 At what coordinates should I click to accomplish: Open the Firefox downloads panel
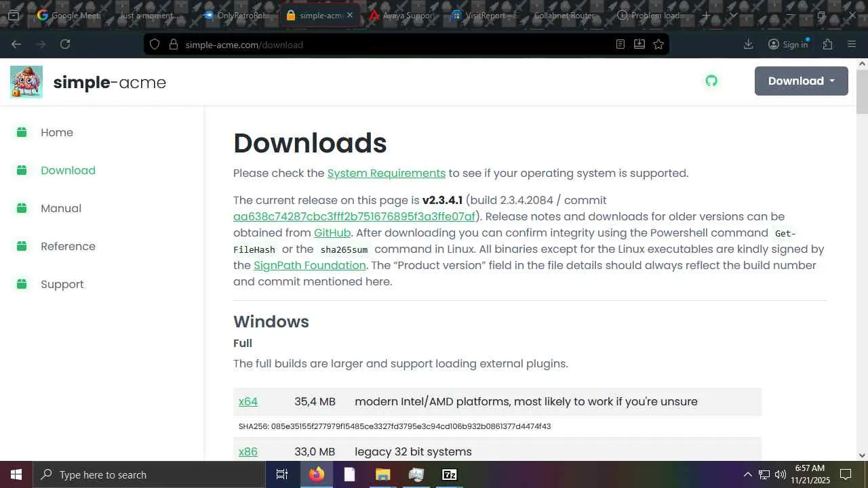click(x=749, y=44)
